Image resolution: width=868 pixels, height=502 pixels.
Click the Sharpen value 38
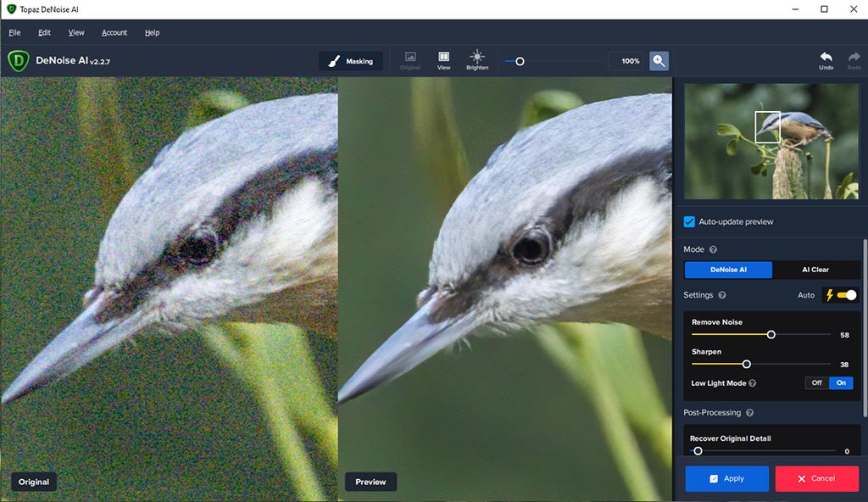[845, 365]
